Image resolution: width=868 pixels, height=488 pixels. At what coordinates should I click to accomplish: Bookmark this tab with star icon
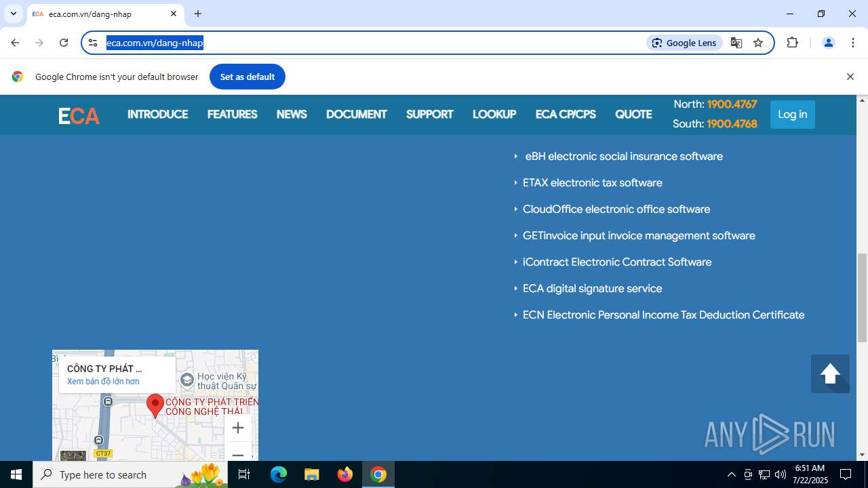click(758, 43)
